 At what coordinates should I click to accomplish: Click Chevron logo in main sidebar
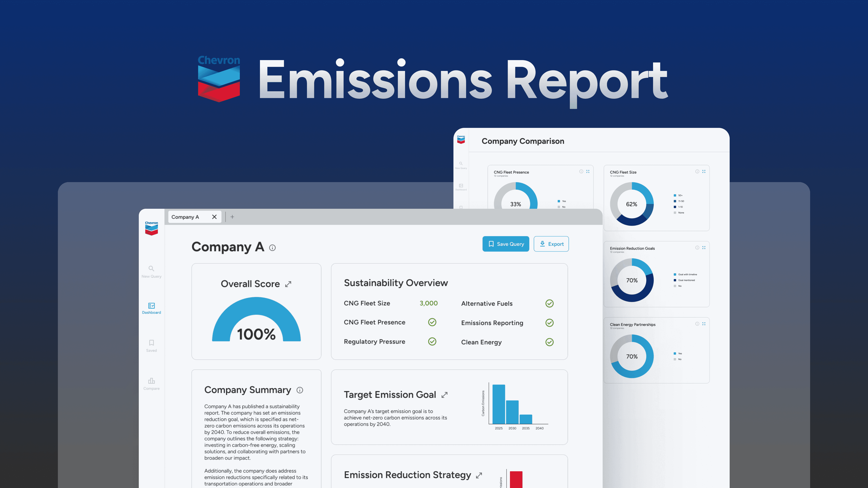(151, 228)
